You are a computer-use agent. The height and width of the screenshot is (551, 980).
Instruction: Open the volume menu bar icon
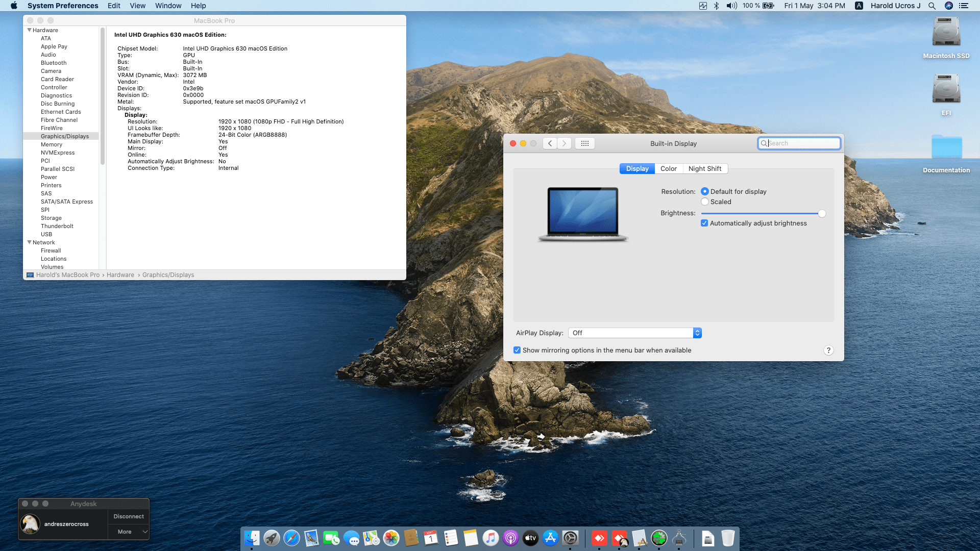(732, 6)
